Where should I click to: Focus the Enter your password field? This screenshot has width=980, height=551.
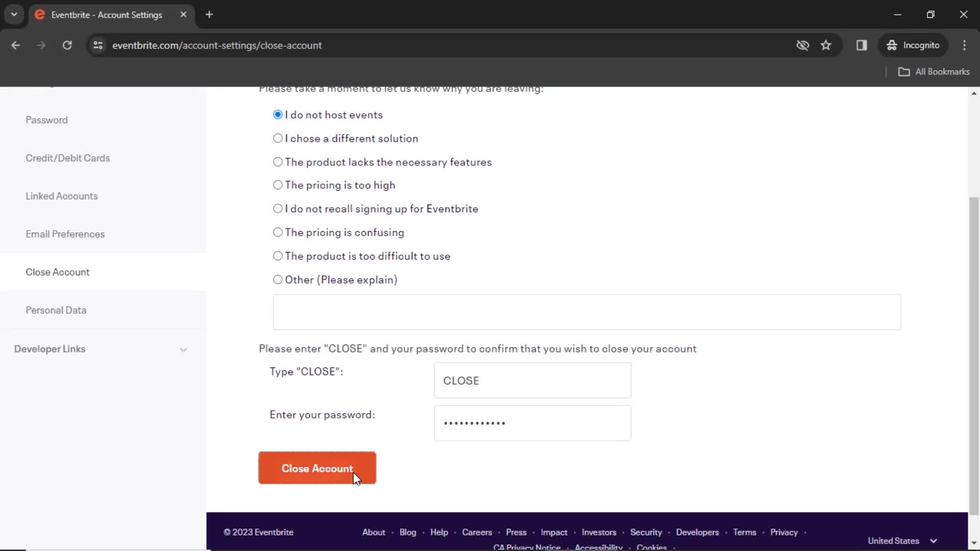click(x=532, y=423)
